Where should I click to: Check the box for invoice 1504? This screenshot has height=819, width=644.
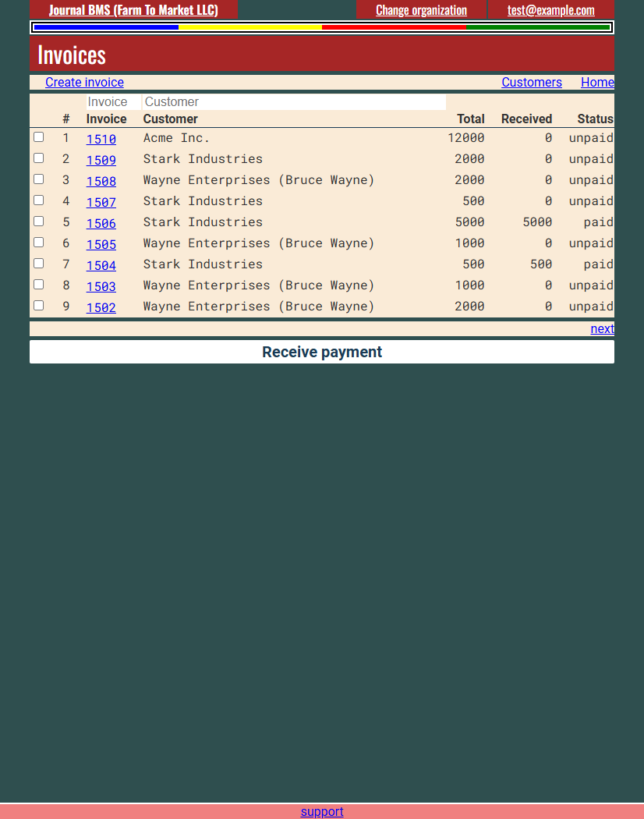point(39,264)
